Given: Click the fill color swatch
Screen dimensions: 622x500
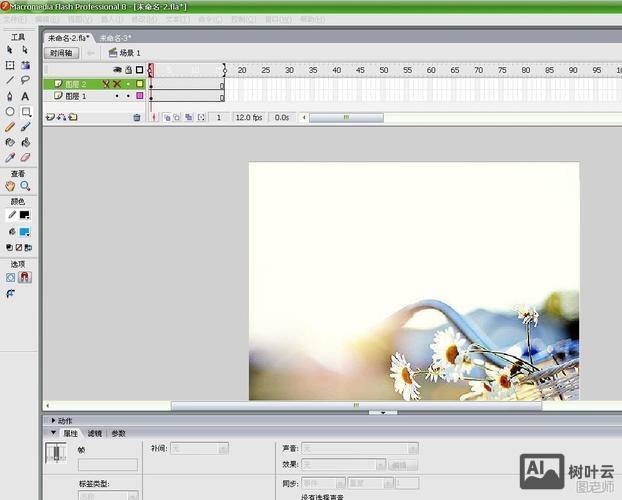Looking at the screenshot, I should [x=25, y=232].
